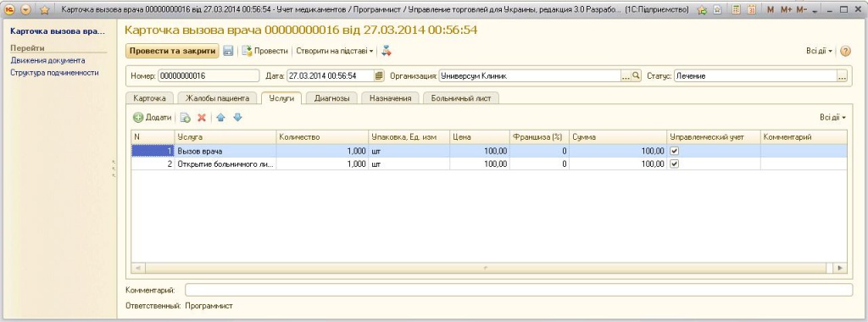Switch to Диагнозы tab
This screenshot has height=322, width=868.
point(331,98)
